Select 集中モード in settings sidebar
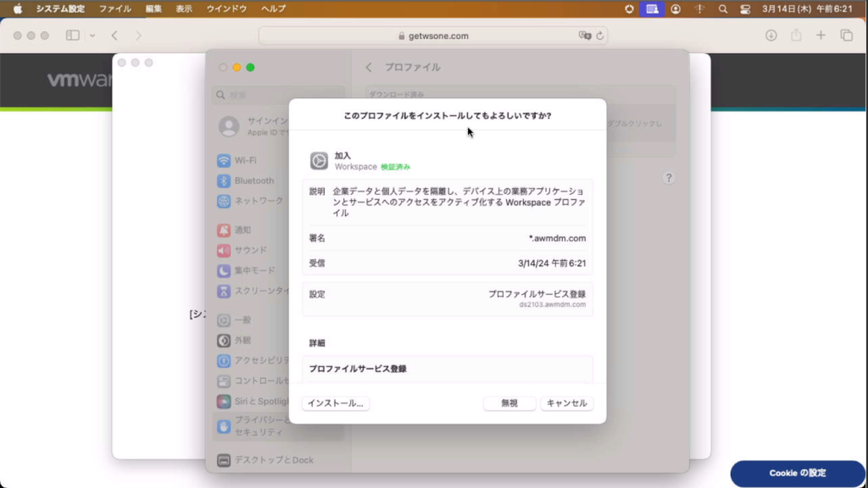Screen dimensions: 868x488 pos(278,270)
